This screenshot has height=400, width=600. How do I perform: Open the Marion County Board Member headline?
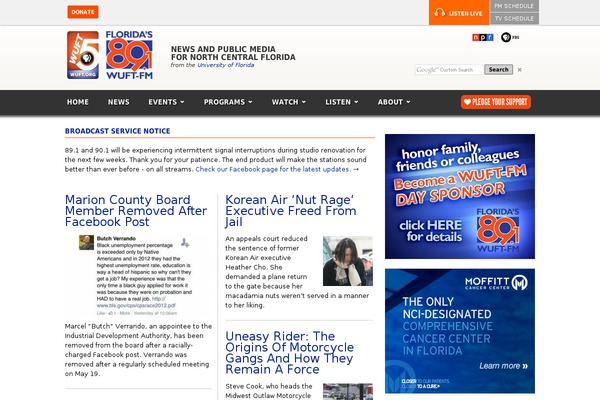click(136, 211)
